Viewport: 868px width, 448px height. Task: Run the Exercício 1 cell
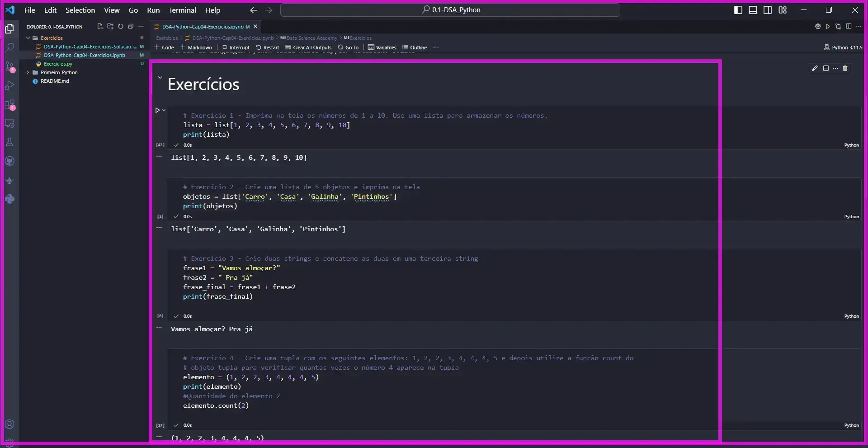[x=157, y=110]
